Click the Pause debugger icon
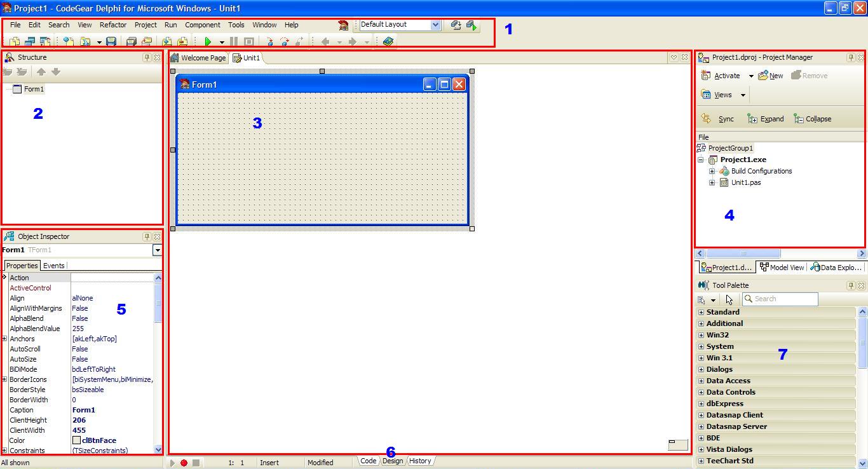This screenshot has width=868, height=469. (x=234, y=41)
